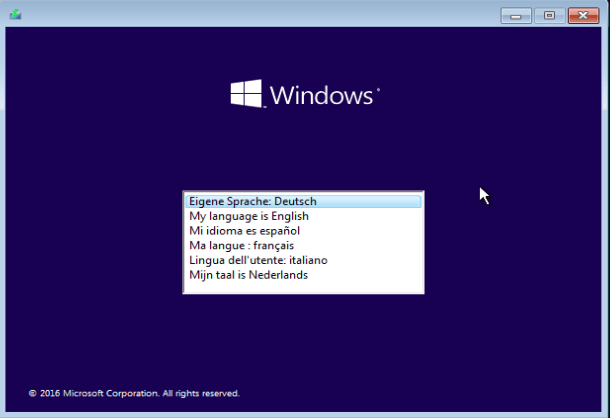
Task: Select Mijn taal is Nederlands
Action: [303, 275]
